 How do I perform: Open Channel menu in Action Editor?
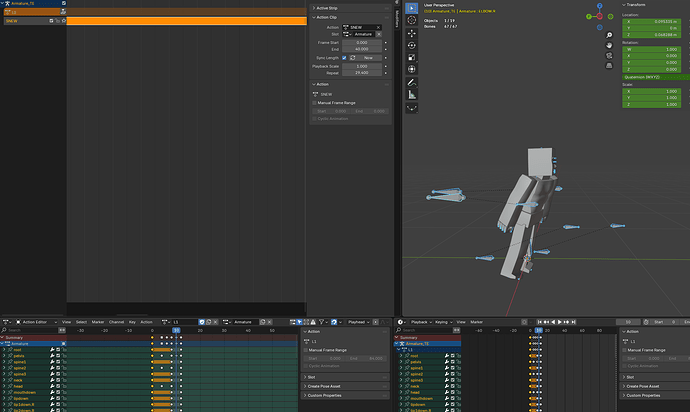(117, 322)
